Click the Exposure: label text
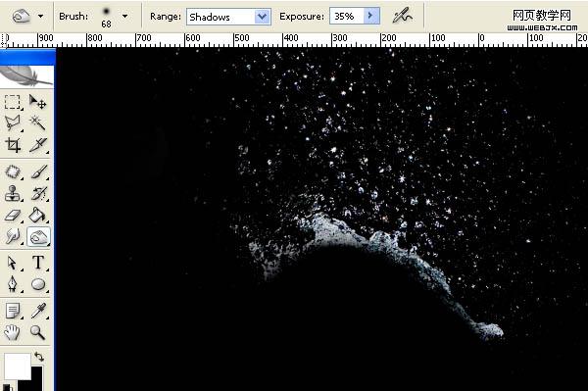Image resolution: width=588 pixels, height=391 pixels. click(x=302, y=17)
